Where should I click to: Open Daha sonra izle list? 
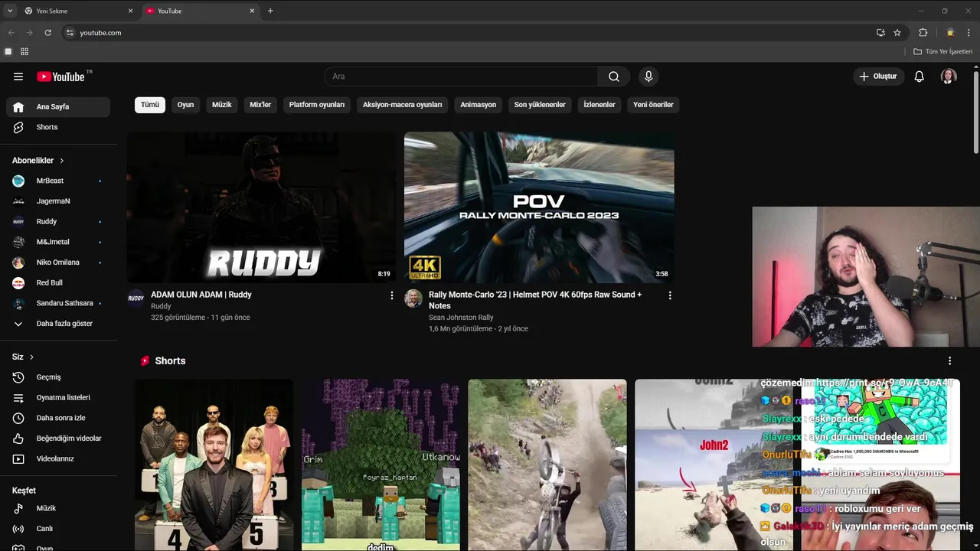pos(58,418)
